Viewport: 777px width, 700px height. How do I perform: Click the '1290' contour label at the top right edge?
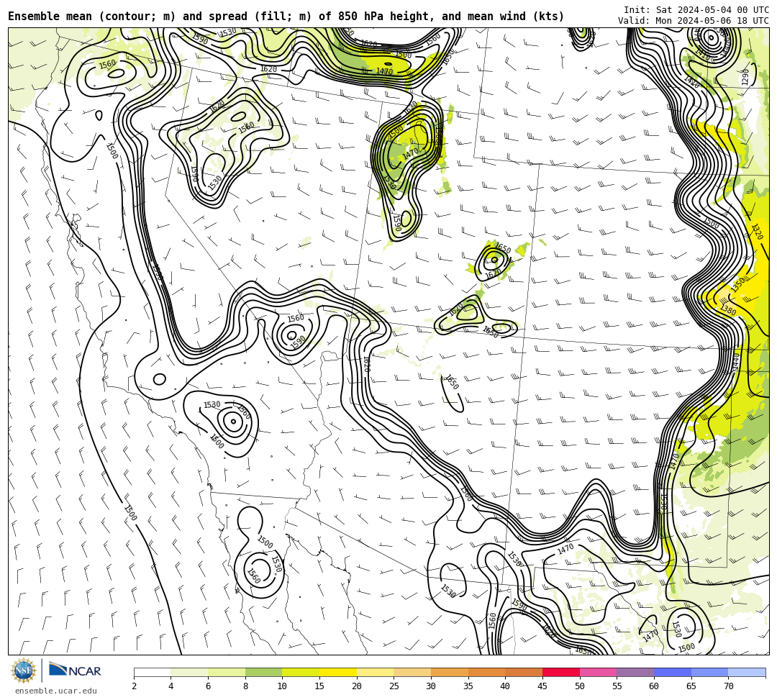(746, 77)
